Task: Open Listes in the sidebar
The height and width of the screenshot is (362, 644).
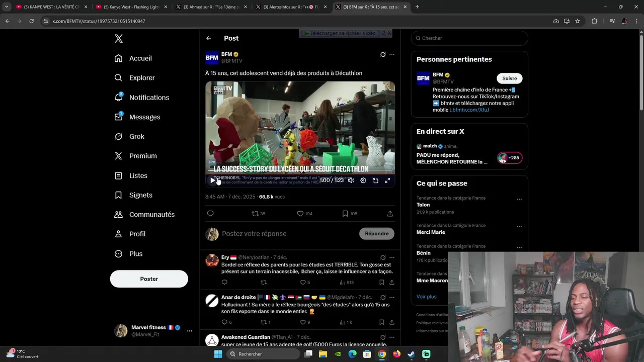Action: pos(130,175)
